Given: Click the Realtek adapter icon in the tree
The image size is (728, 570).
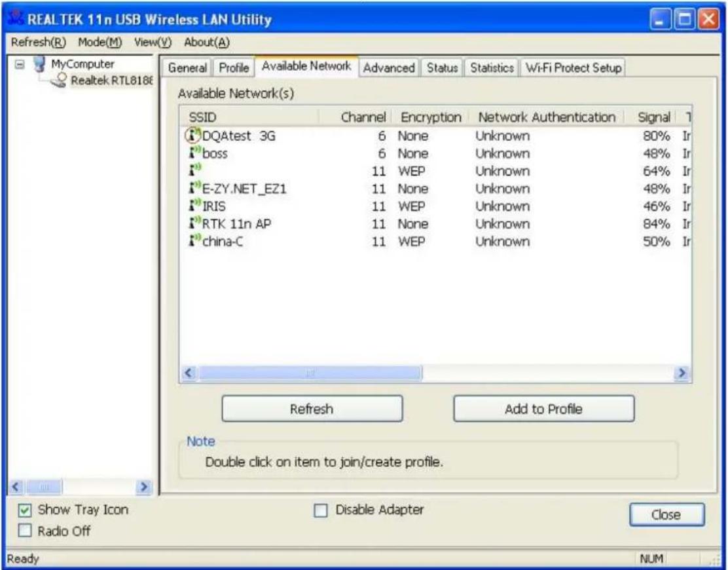Looking at the screenshot, I should point(59,81).
